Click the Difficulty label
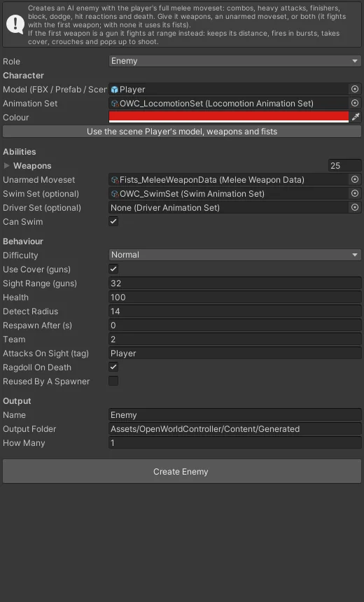 coord(20,255)
